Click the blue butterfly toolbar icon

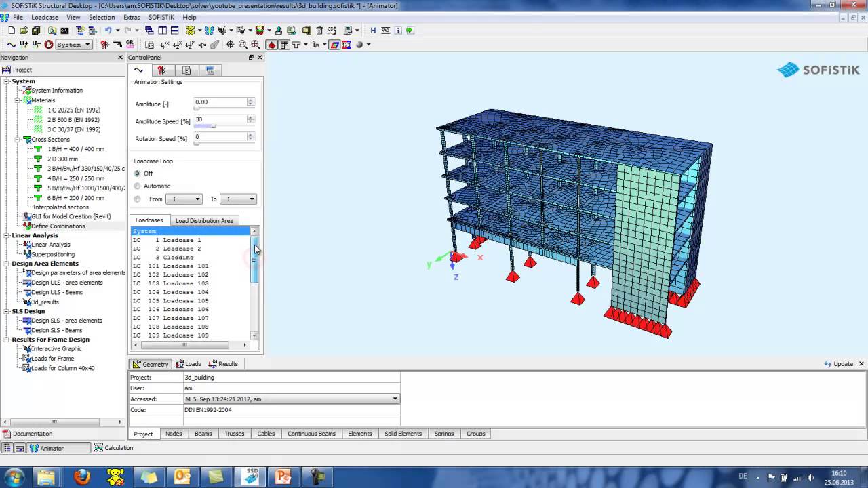(209, 30)
